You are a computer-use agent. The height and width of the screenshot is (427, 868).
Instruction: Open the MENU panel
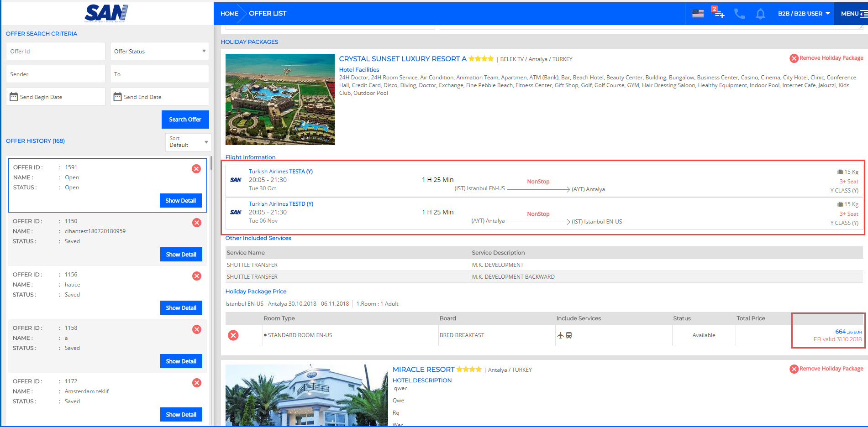[852, 14]
